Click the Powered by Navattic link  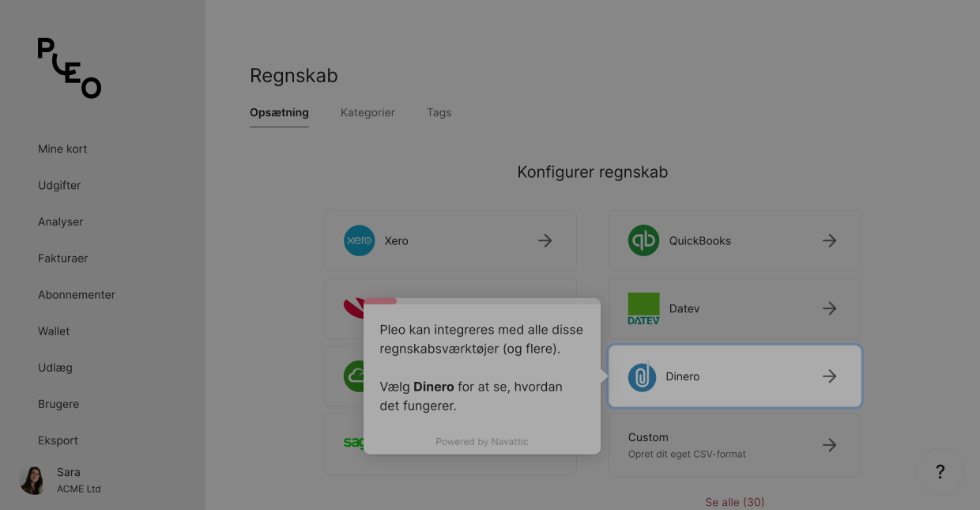pos(482,442)
